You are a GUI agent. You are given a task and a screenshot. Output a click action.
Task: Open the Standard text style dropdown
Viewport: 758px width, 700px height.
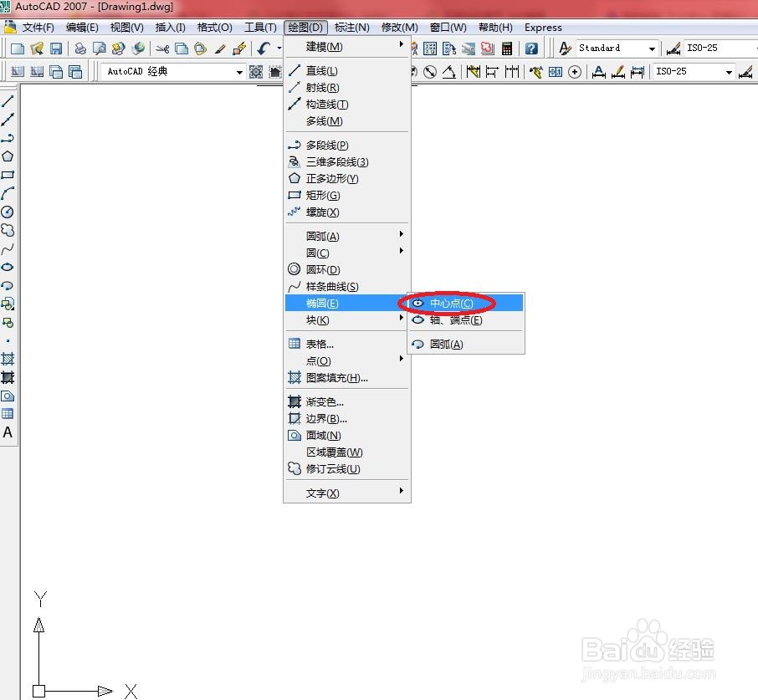[652, 49]
